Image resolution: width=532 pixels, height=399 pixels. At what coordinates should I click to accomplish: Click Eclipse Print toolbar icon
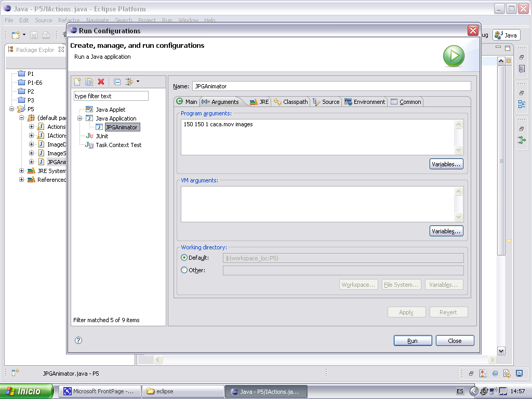click(46, 35)
